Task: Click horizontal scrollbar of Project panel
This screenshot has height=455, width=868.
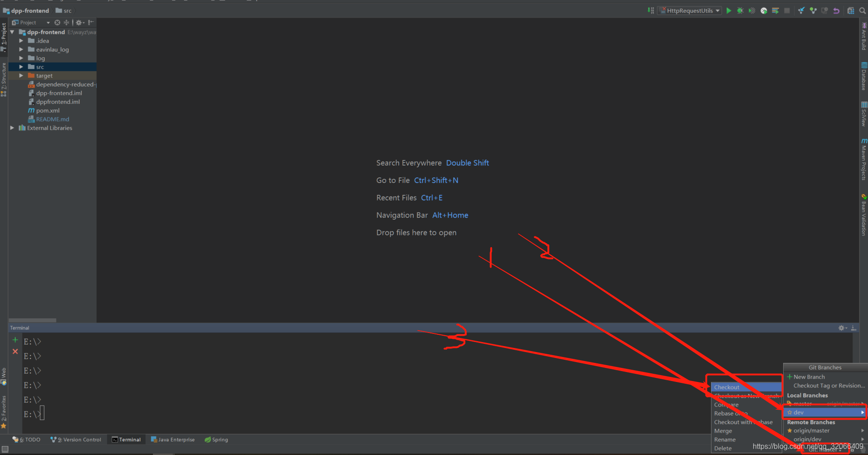Action: point(32,320)
